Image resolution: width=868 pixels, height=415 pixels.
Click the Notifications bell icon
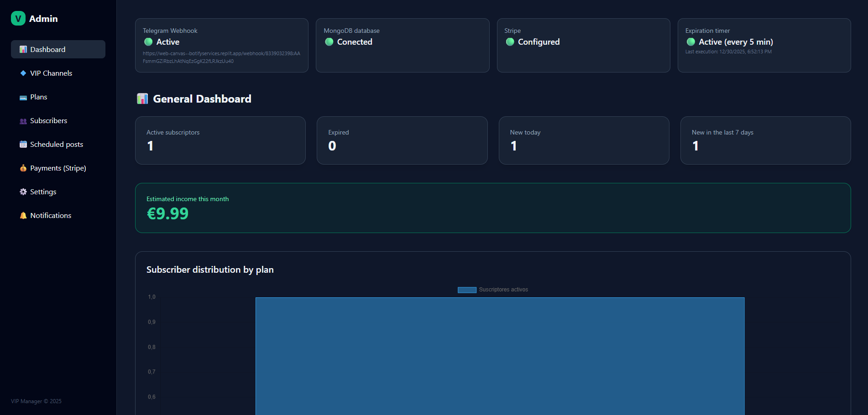pos(23,215)
